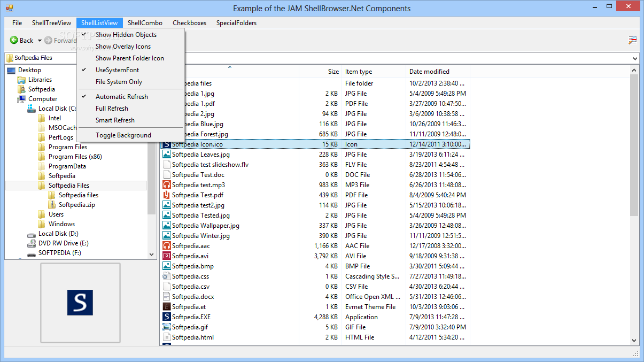644x362 pixels.
Task: Click the Softpedia test.mp3 audio icon
Action: point(167,185)
